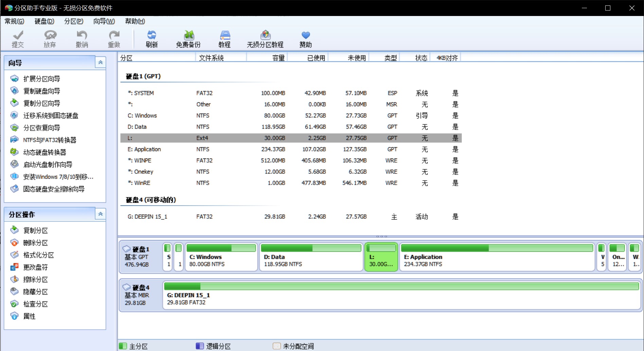Open the 向导(W) menu
Screen dimensions: 644x351
pos(104,21)
